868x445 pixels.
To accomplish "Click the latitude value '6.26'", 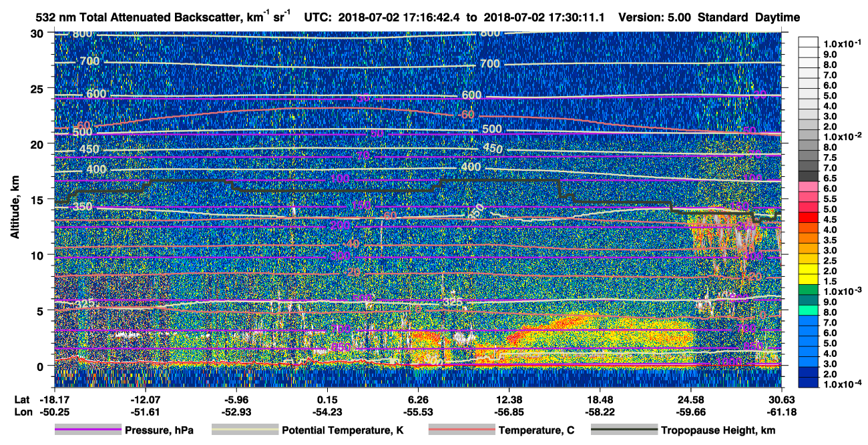I will pos(418,399).
